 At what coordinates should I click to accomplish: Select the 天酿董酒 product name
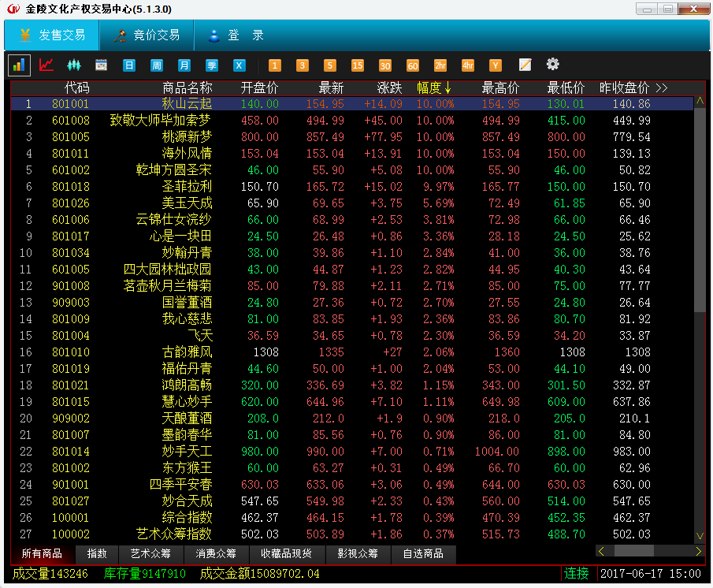187,419
